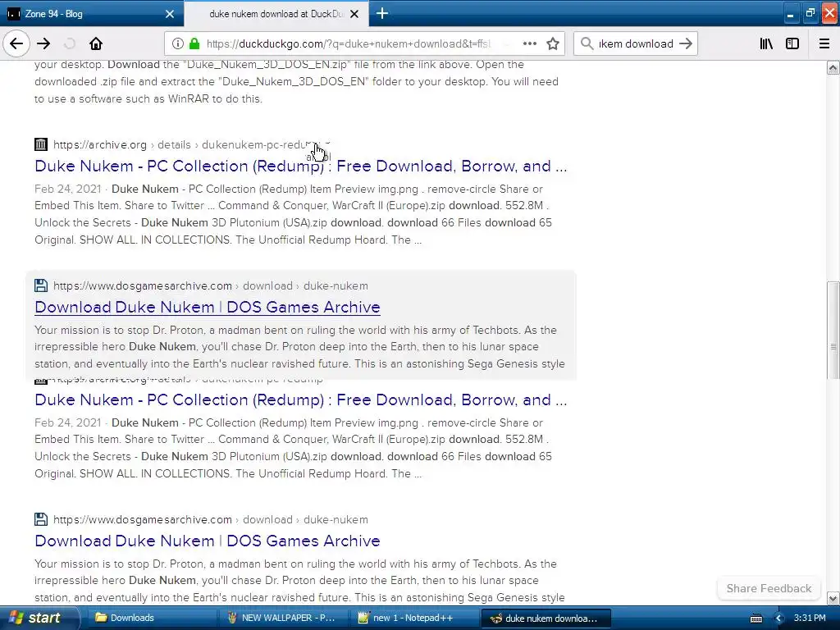Click the bottom dosgamesarchive floppy favicon

click(x=41, y=519)
